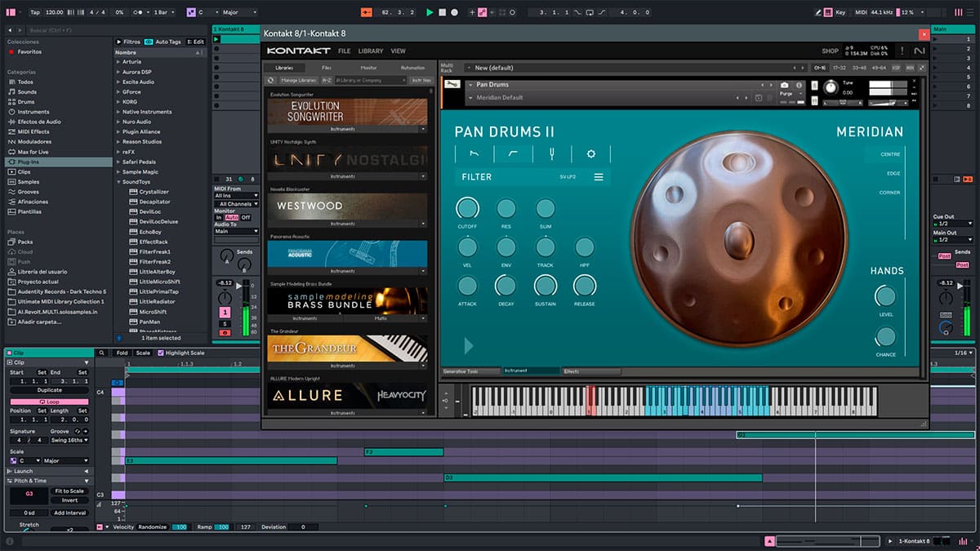Open the Pan Drums settings gear icon
The height and width of the screenshot is (551, 980).
(x=590, y=153)
